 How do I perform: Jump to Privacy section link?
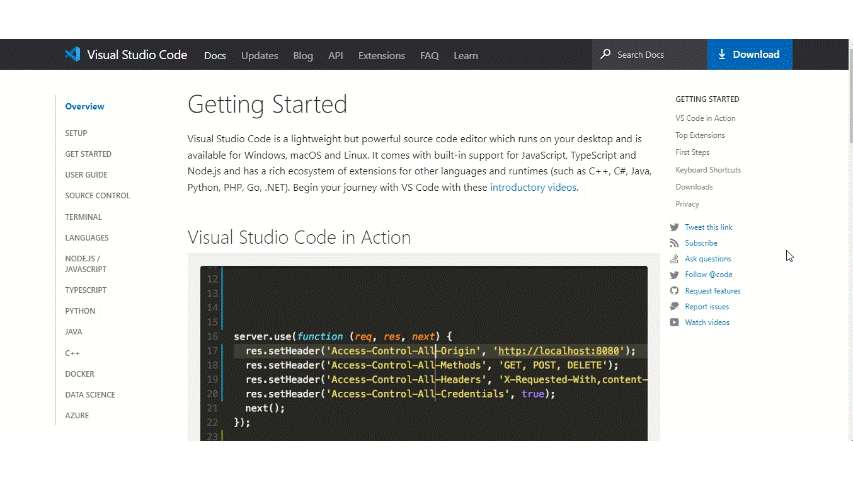[687, 204]
